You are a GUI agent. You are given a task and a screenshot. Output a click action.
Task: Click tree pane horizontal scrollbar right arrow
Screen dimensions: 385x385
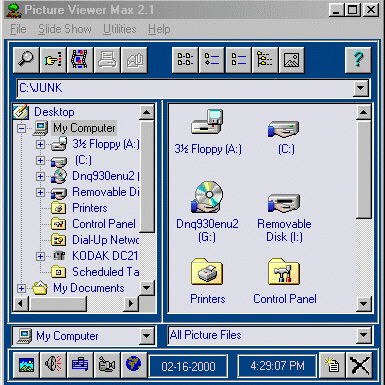point(131,304)
